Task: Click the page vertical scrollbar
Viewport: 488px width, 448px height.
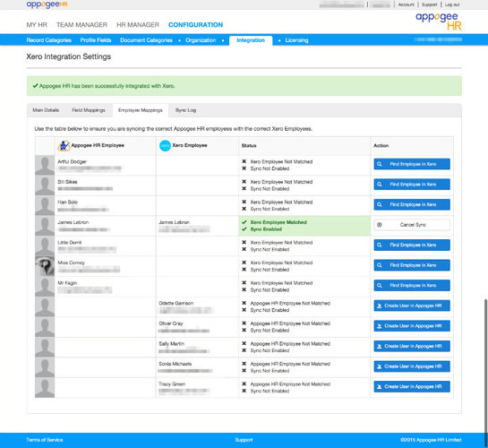Action: (485, 372)
